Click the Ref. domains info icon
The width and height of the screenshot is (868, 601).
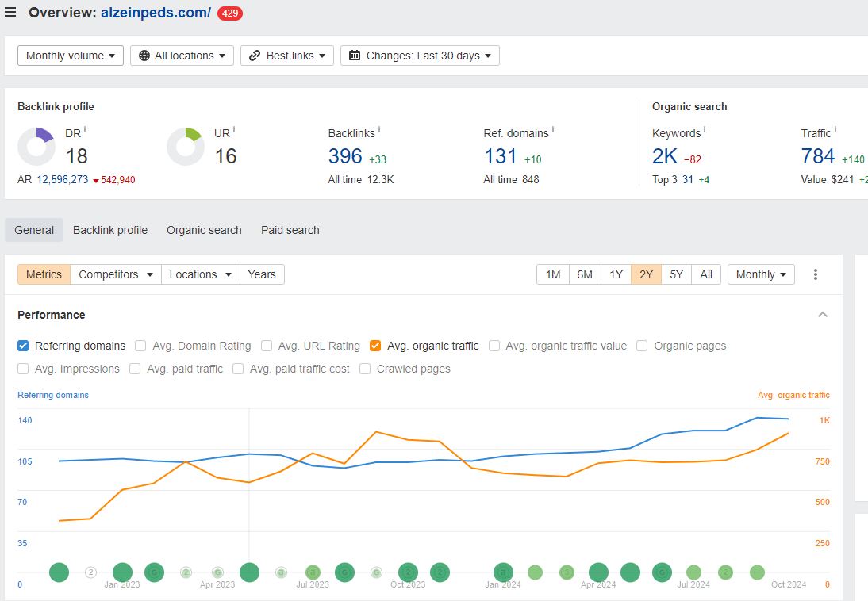[x=552, y=130]
